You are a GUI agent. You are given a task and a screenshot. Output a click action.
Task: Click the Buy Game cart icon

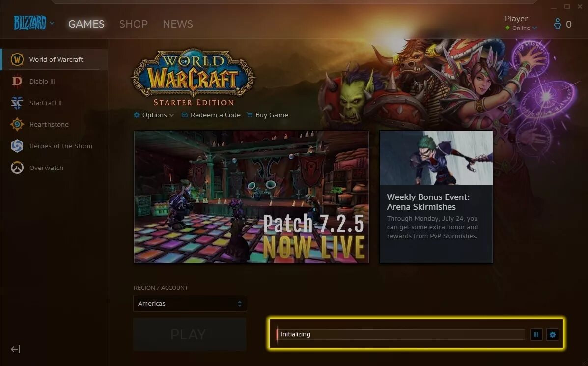pos(250,115)
